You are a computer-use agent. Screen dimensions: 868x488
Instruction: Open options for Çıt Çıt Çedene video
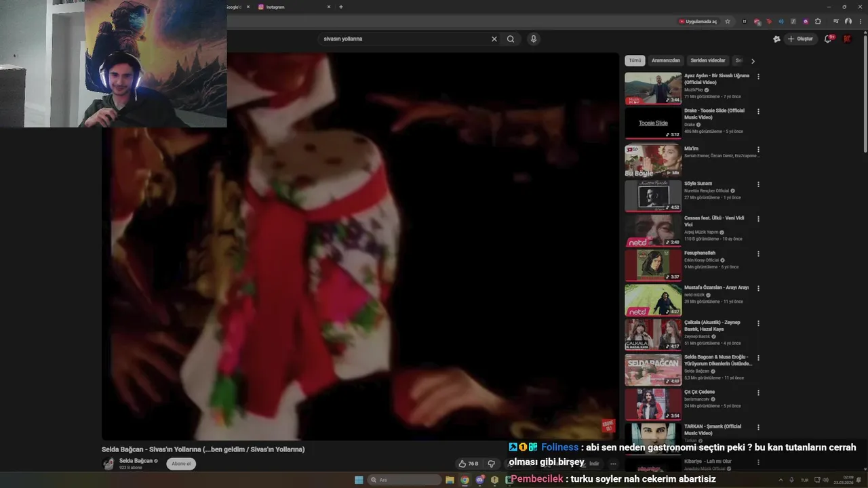pos(758,392)
